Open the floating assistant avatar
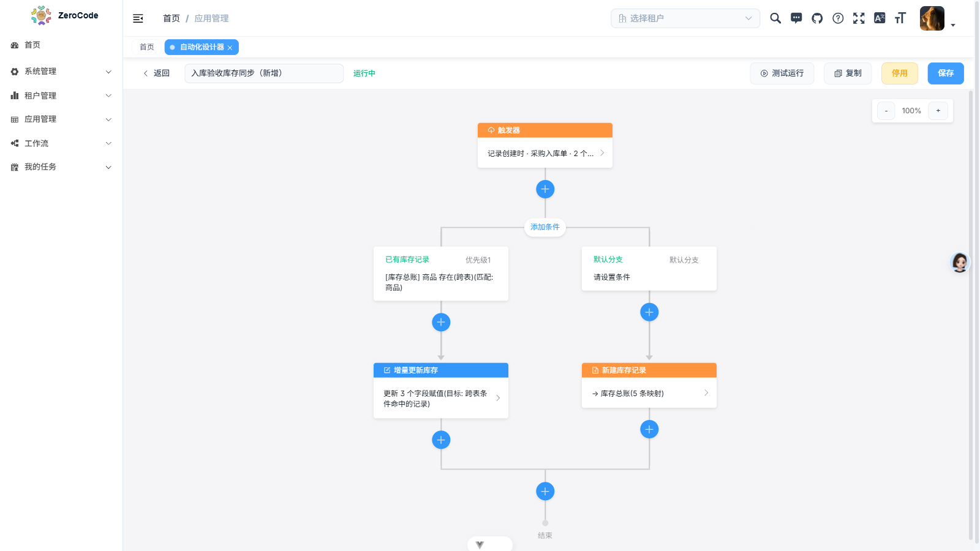The width and height of the screenshot is (980, 551). [x=960, y=263]
